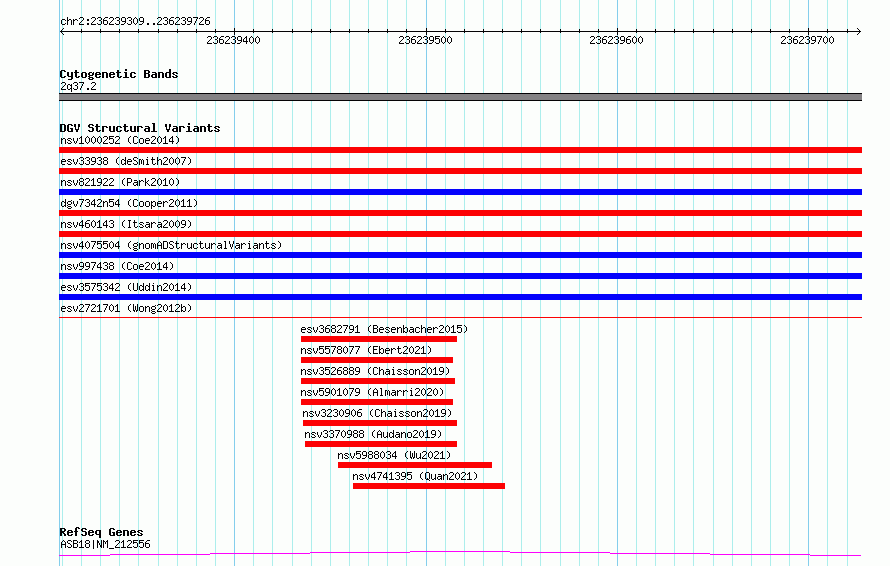Open the nsv3230906 (Chaisson2019) label
890x566 pixels.
377,413
